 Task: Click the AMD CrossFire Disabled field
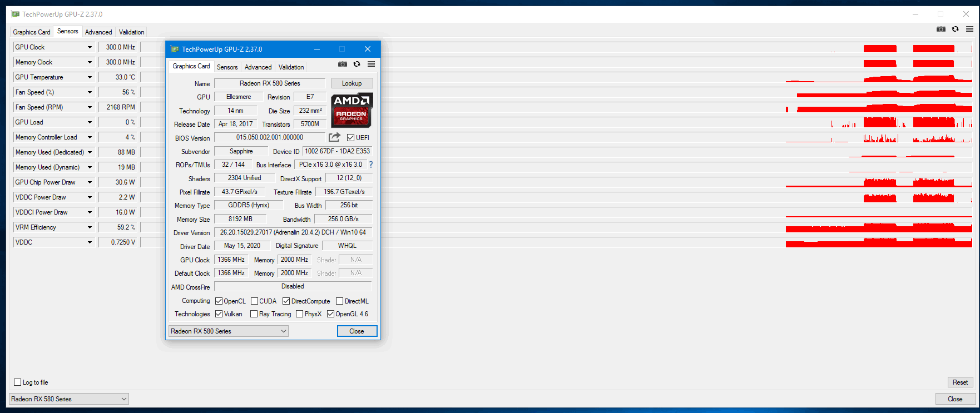coord(293,286)
